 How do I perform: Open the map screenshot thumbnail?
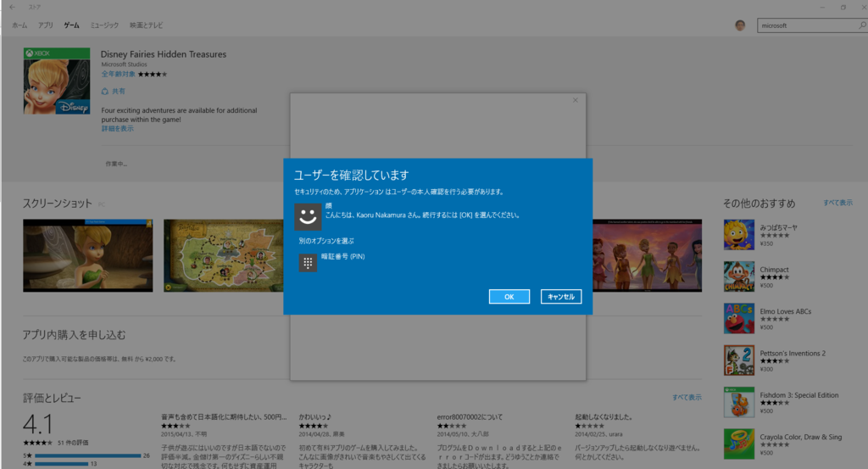click(x=224, y=255)
